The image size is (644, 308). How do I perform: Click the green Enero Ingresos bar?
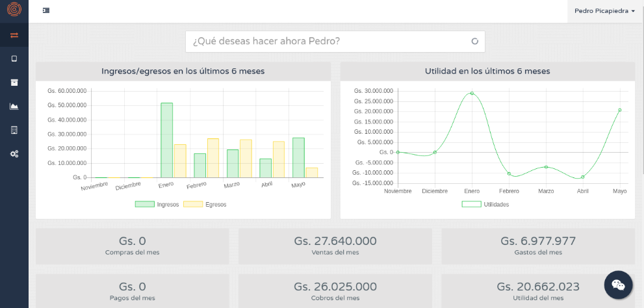pyautogui.click(x=167, y=140)
